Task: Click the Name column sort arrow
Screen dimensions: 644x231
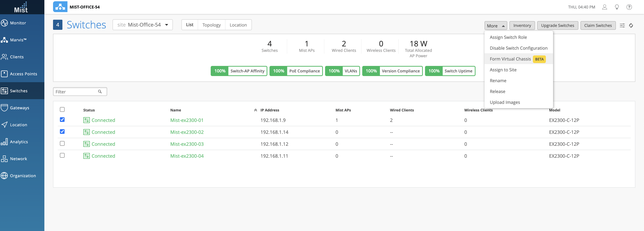Action: click(x=255, y=110)
